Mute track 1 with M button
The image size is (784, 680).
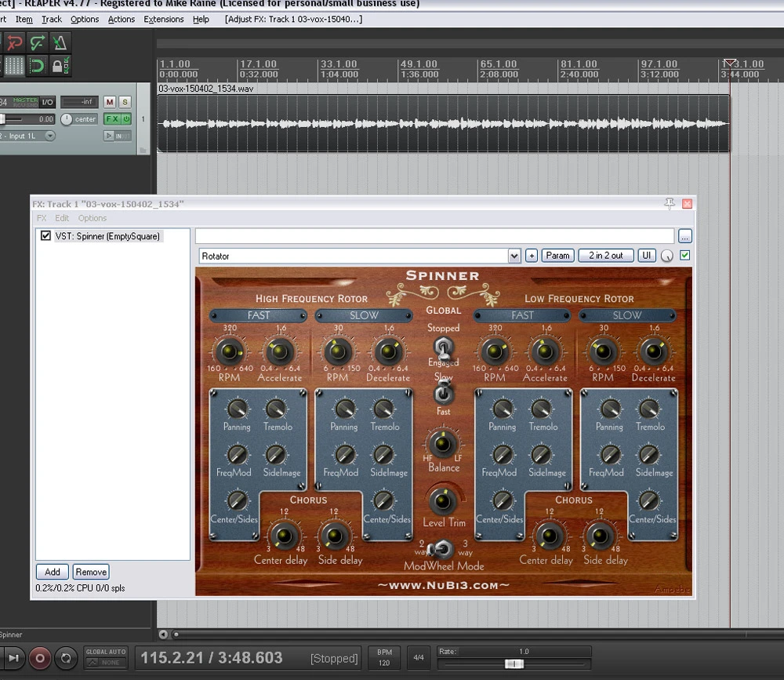click(x=110, y=102)
